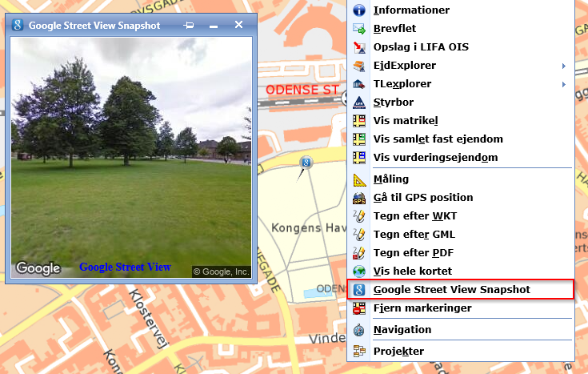Select Brevflet from the context menu
Screen dimensions: 588x374
tap(461, 29)
